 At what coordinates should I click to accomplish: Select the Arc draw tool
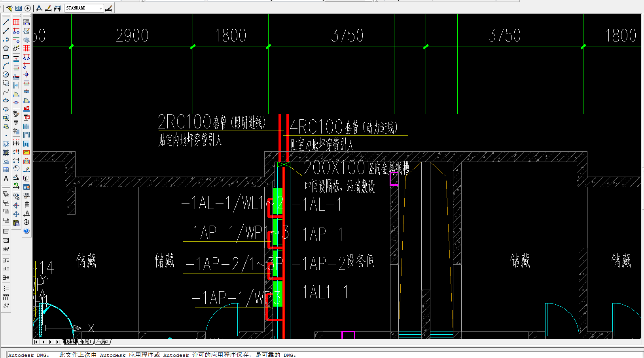(x=6, y=66)
